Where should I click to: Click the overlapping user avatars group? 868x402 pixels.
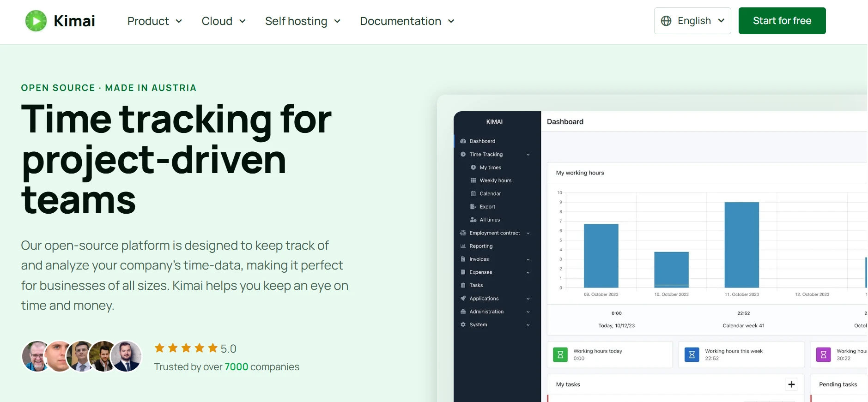pyautogui.click(x=82, y=356)
